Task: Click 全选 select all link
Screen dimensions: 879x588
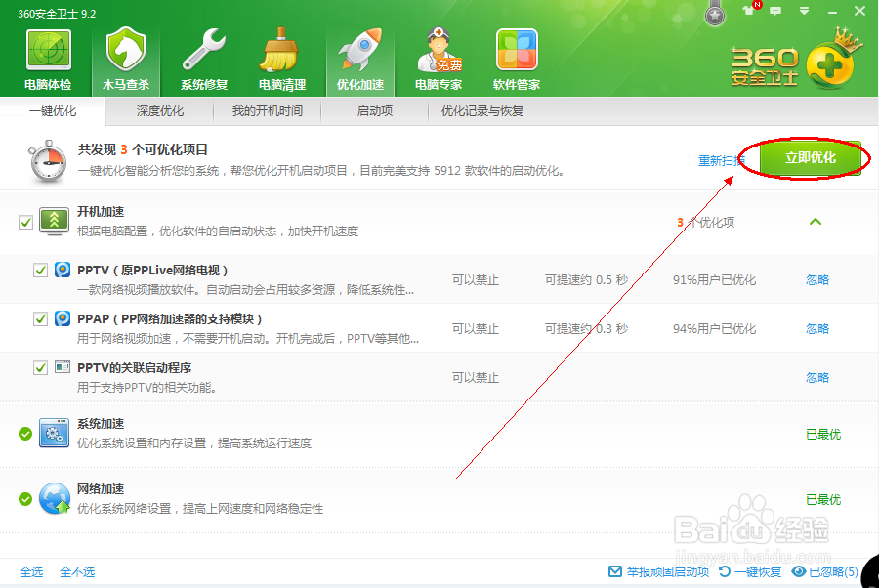Action: tap(31, 571)
